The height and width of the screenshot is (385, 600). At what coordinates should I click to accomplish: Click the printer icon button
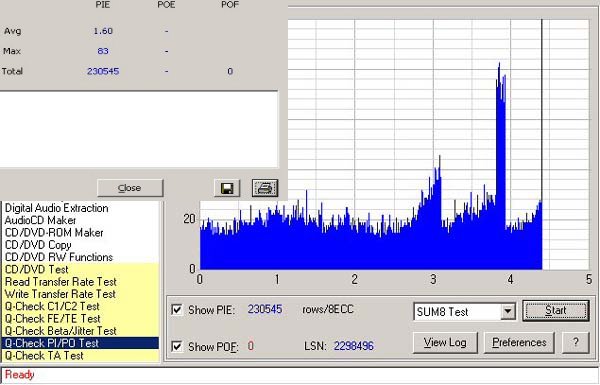click(x=265, y=188)
